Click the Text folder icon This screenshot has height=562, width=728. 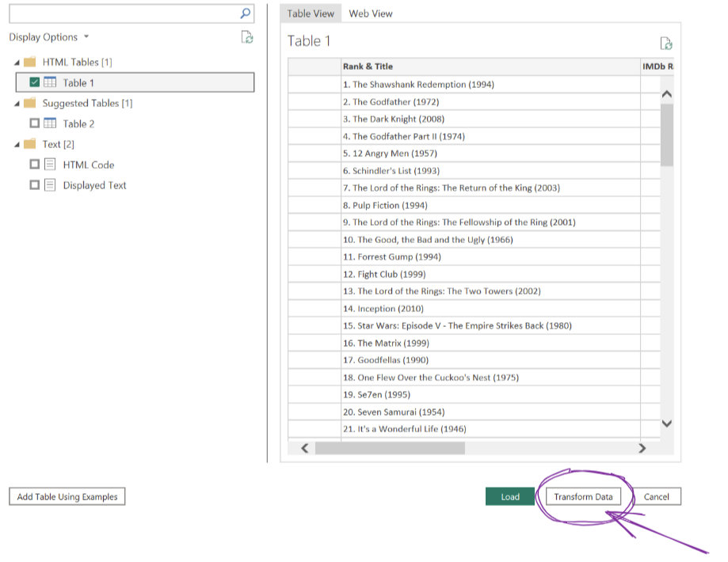pyautogui.click(x=30, y=144)
